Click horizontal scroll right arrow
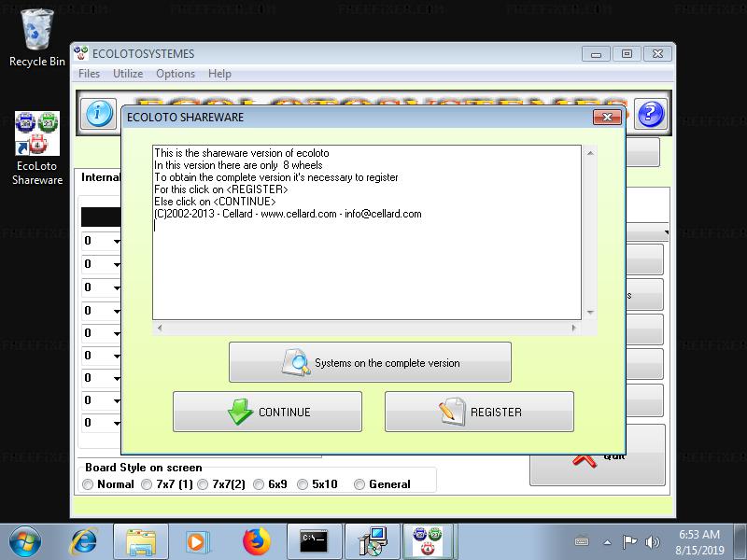The image size is (747, 560). [x=574, y=329]
